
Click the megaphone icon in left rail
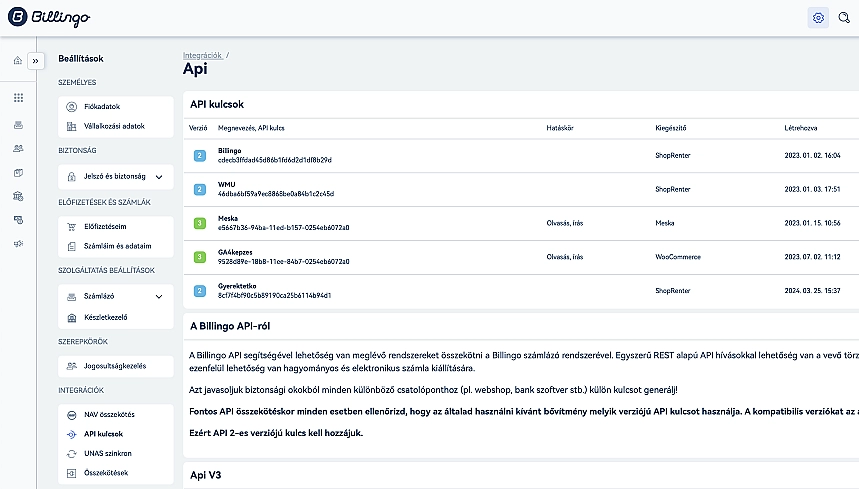18,243
